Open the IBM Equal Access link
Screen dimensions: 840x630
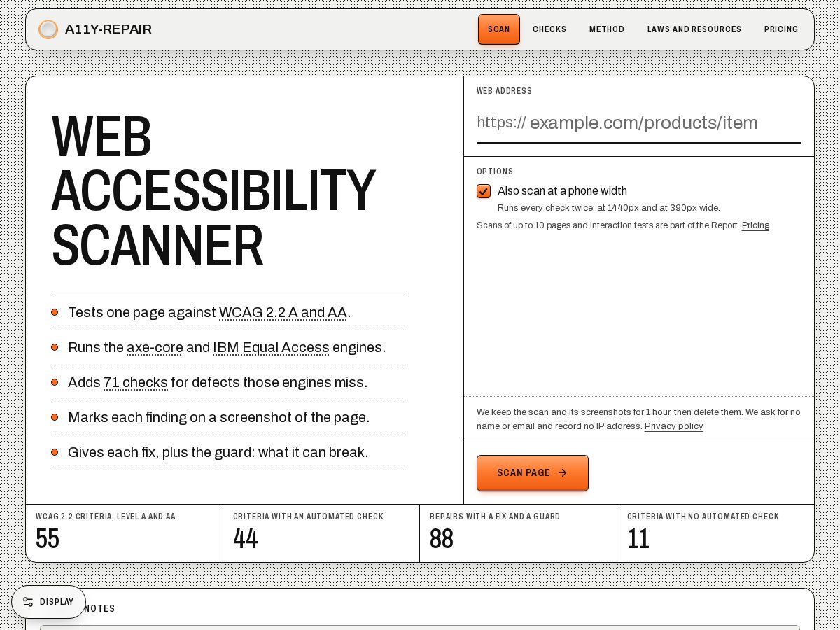271,348
